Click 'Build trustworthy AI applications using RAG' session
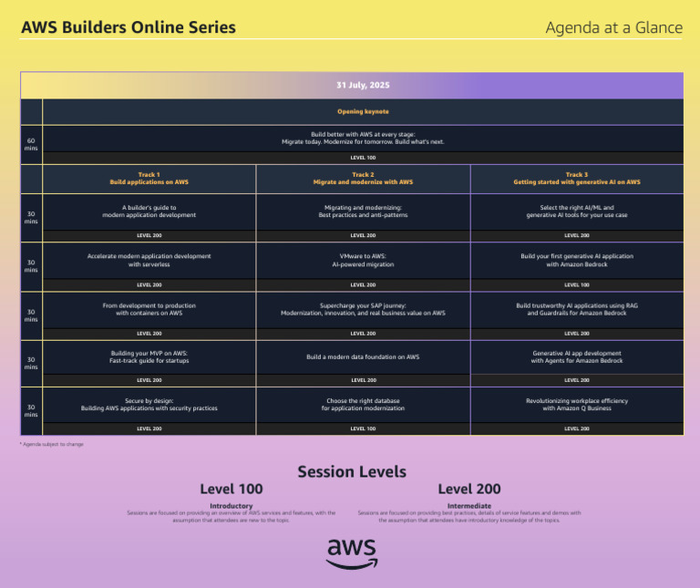The height and width of the screenshot is (588, 700). tap(577, 309)
